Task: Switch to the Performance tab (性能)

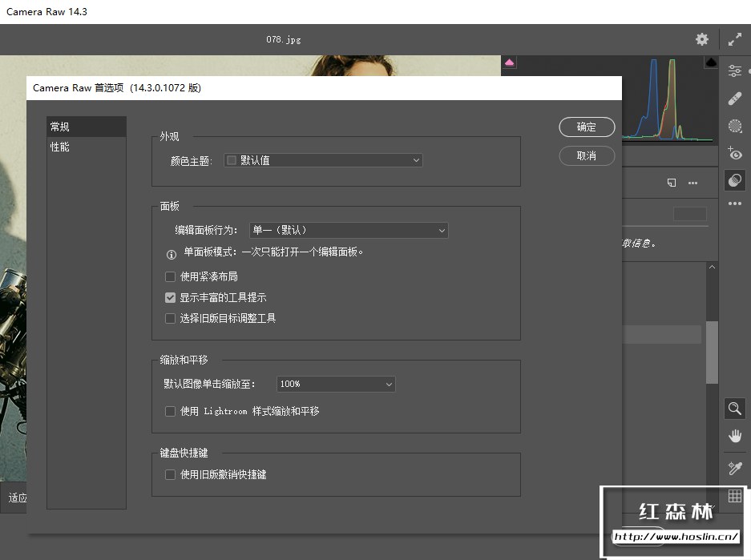Action: coord(87,147)
